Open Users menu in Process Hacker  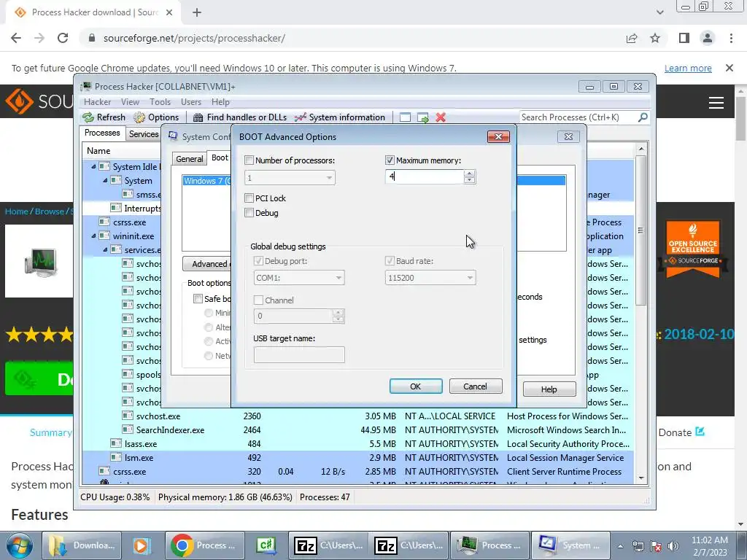pos(191,102)
